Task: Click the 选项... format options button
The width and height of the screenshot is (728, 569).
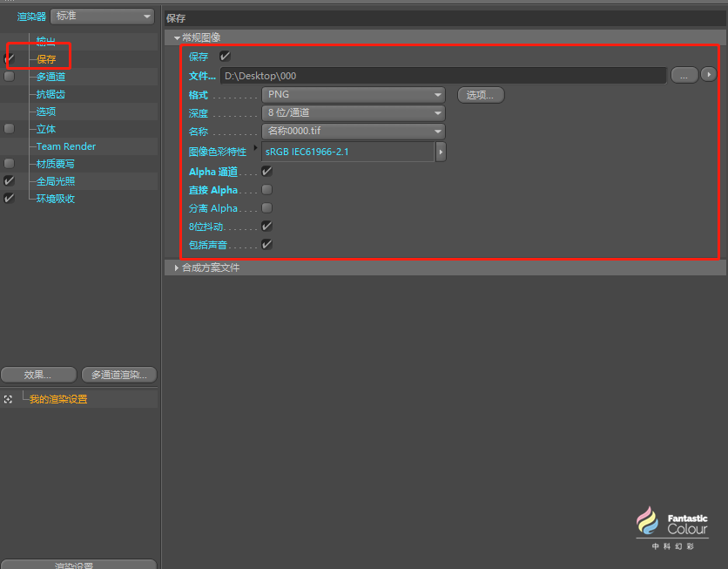Action: (x=481, y=95)
